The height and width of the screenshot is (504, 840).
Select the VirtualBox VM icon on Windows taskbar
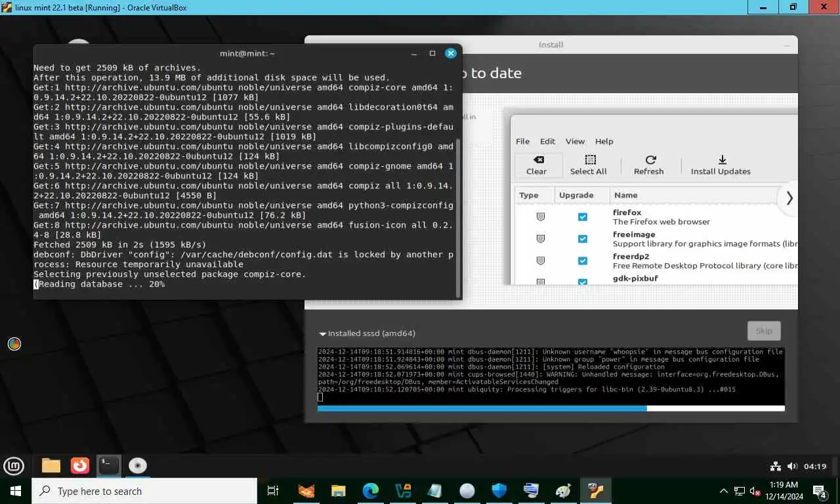tap(596, 491)
